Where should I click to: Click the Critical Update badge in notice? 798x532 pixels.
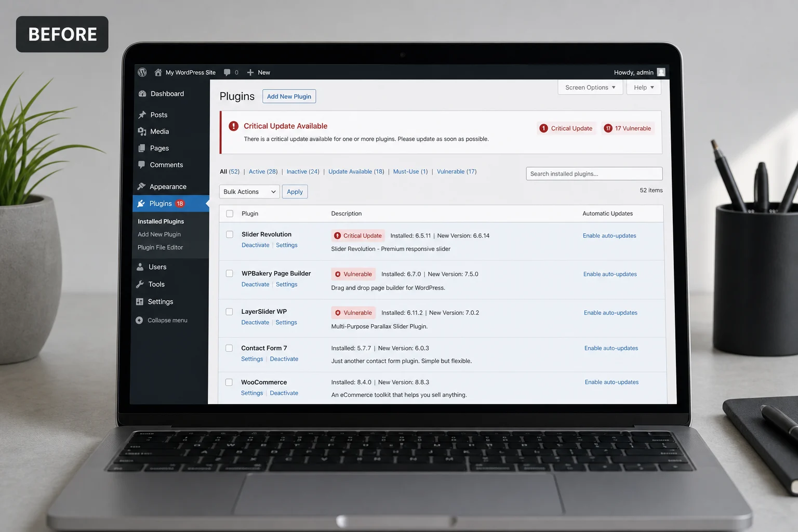pyautogui.click(x=566, y=128)
